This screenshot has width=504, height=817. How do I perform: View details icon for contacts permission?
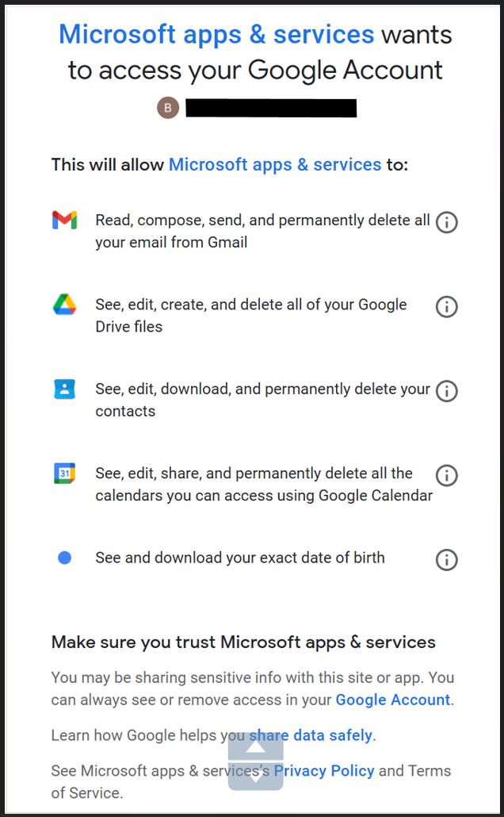click(447, 391)
